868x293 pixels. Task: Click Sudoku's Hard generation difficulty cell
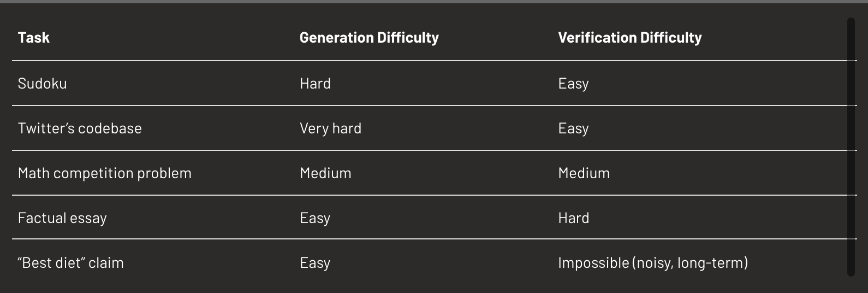315,84
